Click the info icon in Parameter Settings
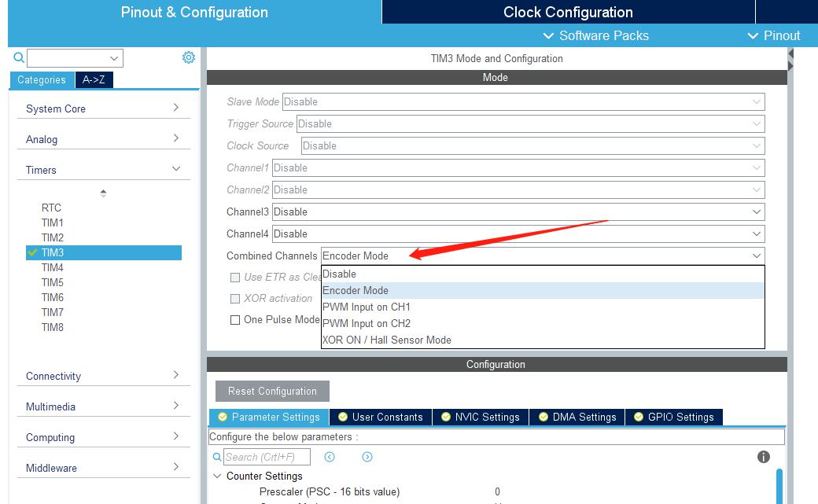The image size is (818, 504). [763, 457]
